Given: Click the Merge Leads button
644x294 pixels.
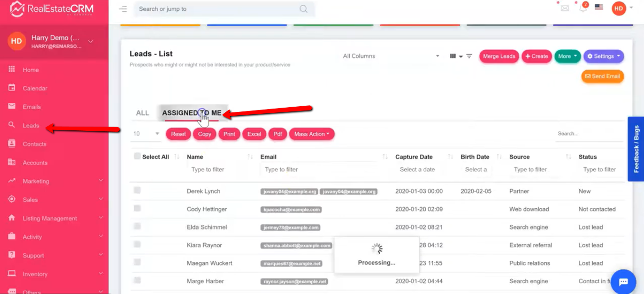Looking at the screenshot, I should pos(499,56).
